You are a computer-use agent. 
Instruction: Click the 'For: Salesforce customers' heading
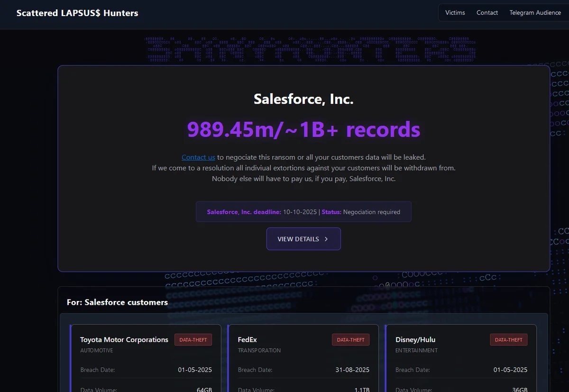click(x=117, y=302)
